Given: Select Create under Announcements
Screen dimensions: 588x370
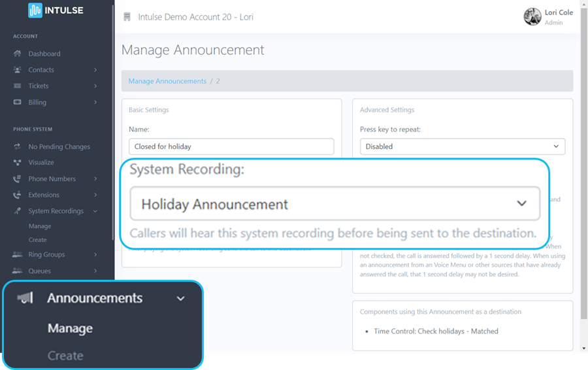Looking at the screenshot, I should point(65,356).
